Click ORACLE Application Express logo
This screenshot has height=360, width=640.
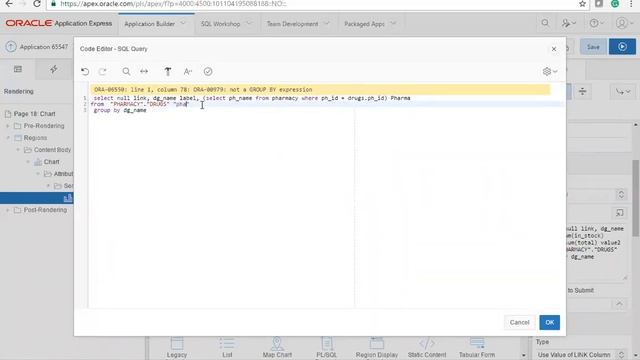(58, 23)
